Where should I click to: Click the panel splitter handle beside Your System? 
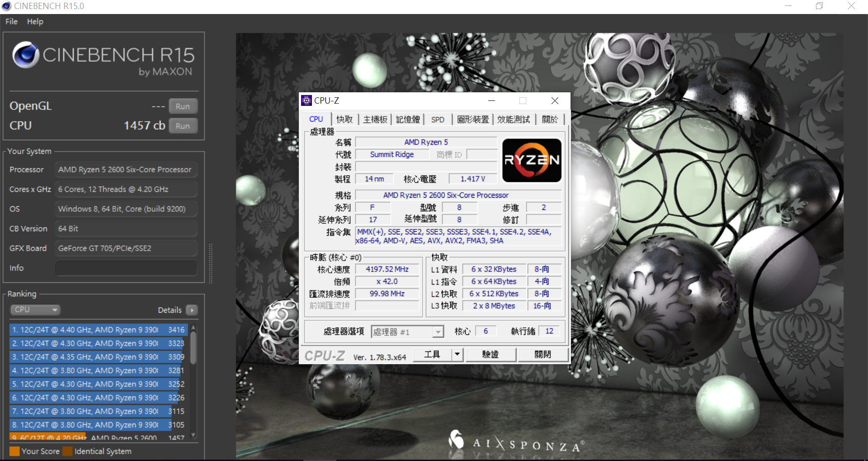click(210, 263)
